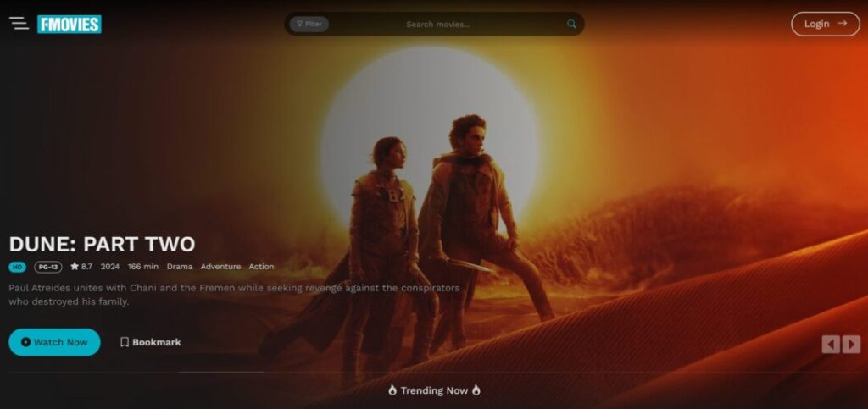Go to next featured slide
The width and height of the screenshot is (868, 409).
point(851,345)
